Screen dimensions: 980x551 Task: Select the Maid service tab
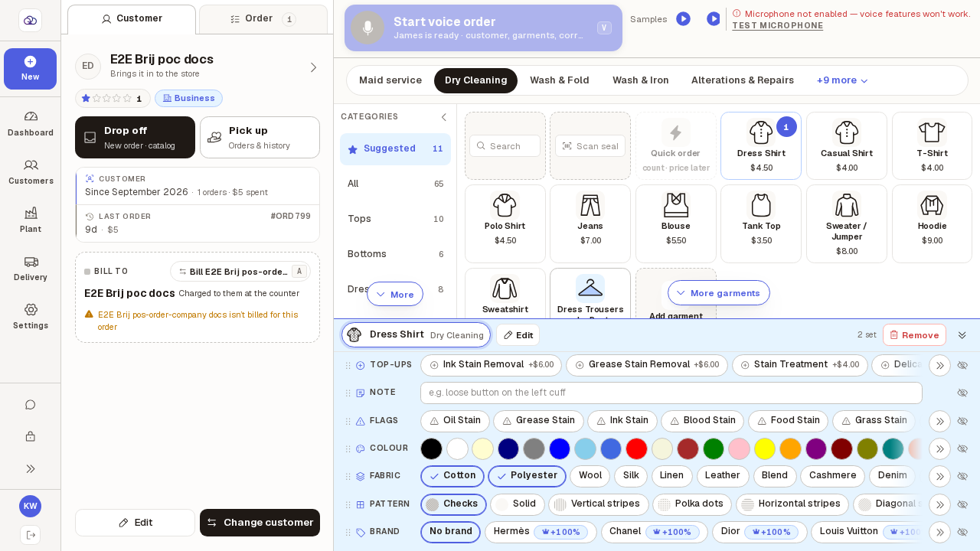point(390,80)
